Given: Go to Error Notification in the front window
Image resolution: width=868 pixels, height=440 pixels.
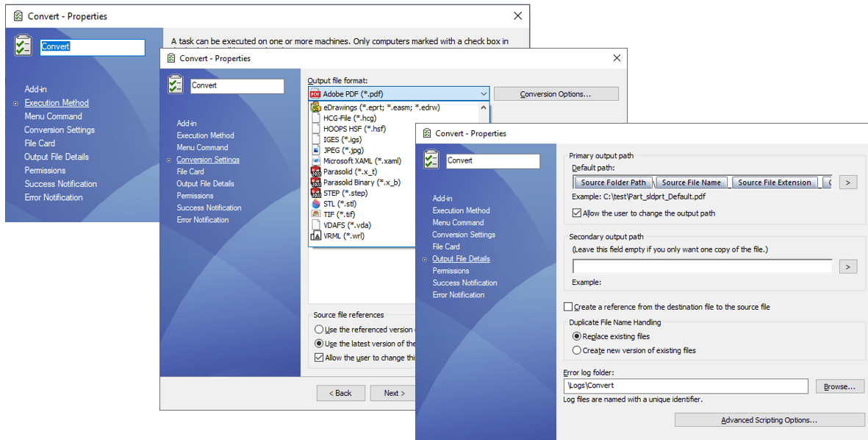Looking at the screenshot, I should click(459, 295).
